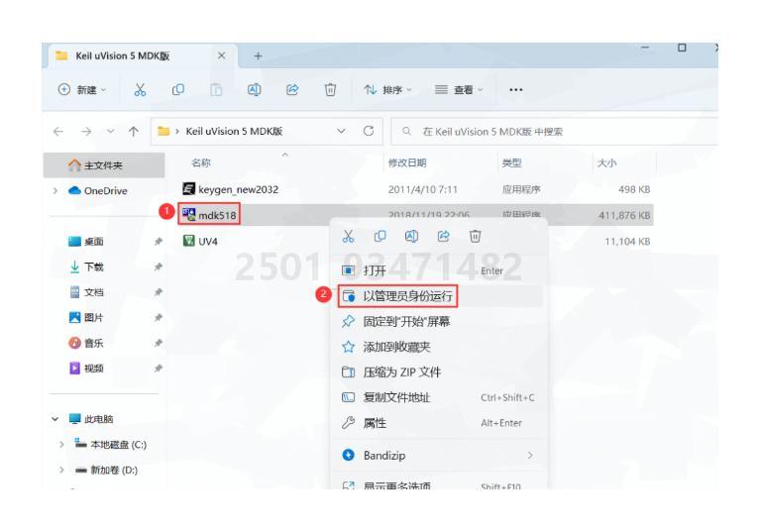The image size is (760, 532).
Task: Click the Rename icon in the context menu
Action: click(x=411, y=237)
